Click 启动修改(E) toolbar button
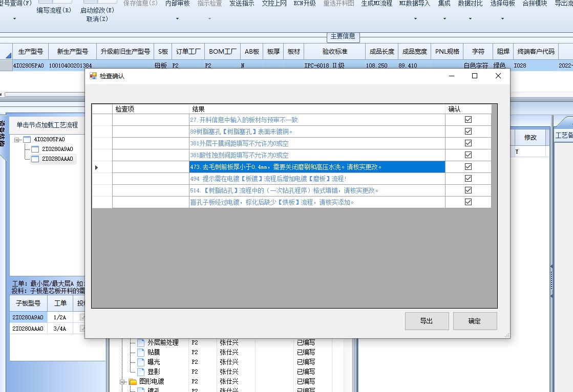Screen dimensions: 573x392 point(97,10)
